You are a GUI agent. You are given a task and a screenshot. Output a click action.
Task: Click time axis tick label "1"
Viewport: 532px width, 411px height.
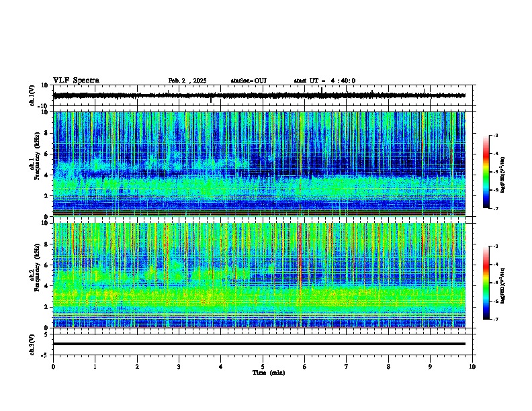[95, 367]
